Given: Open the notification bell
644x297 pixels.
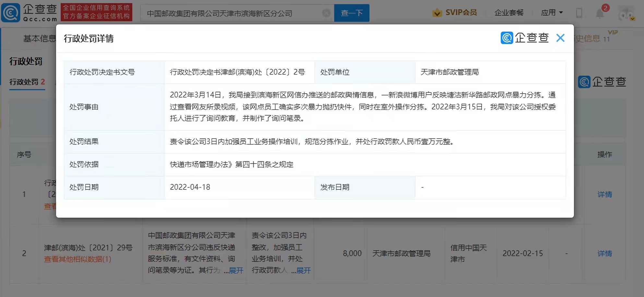Looking at the screenshot, I should coord(600,13).
